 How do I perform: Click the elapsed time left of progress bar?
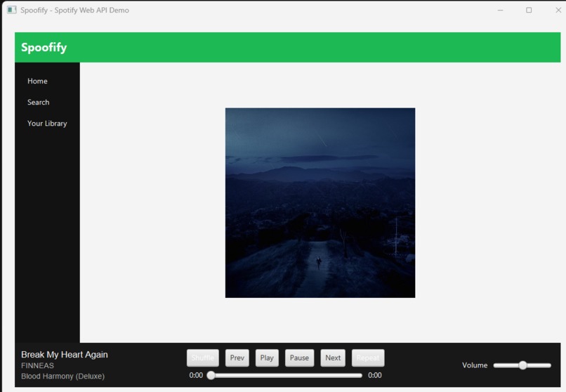196,375
